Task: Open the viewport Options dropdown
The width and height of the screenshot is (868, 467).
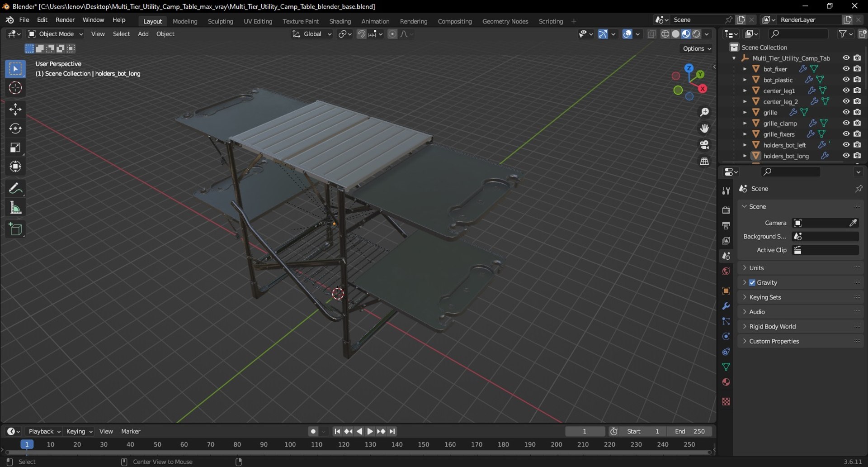Action: pyautogui.click(x=697, y=48)
